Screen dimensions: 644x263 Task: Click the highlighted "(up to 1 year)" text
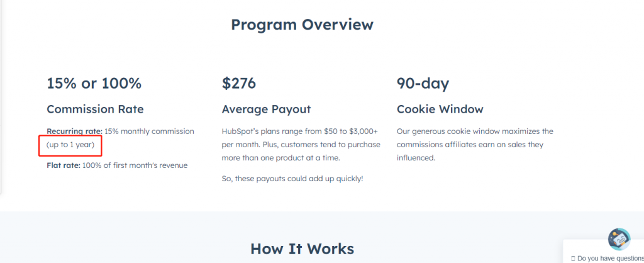point(70,145)
